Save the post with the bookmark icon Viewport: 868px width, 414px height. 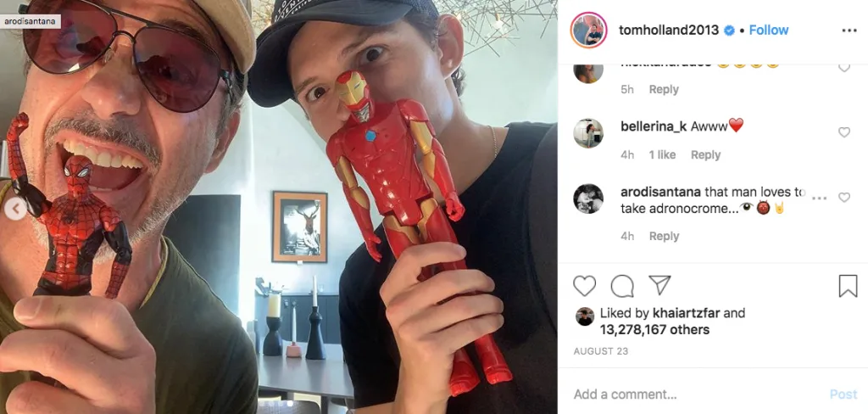pos(848,286)
